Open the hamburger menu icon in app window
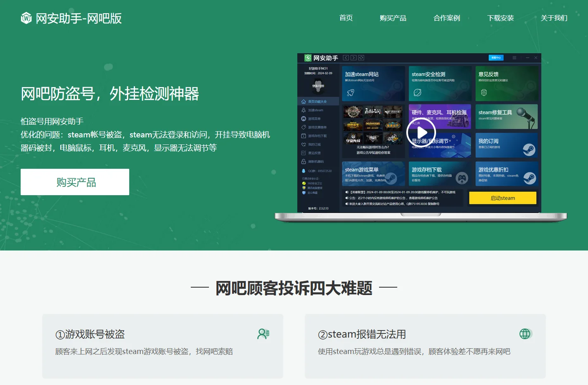This screenshot has width=588, height=385. pos(514,58)
